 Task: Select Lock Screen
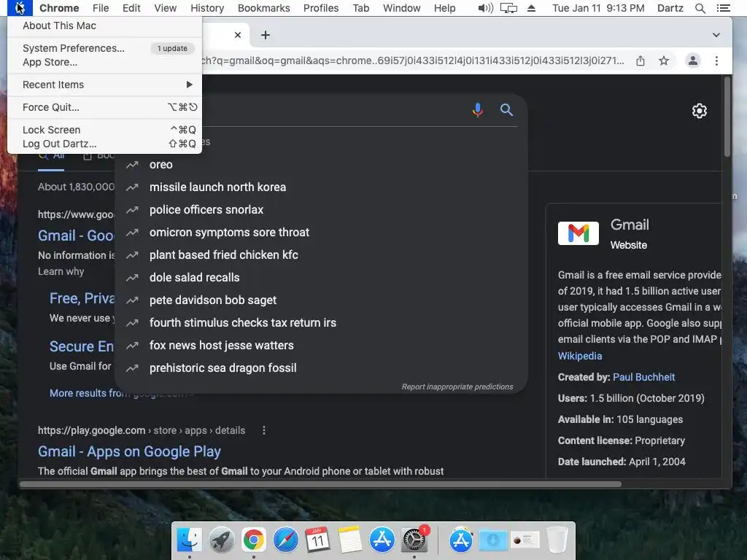pyautogui.click(x=104, y=130)
